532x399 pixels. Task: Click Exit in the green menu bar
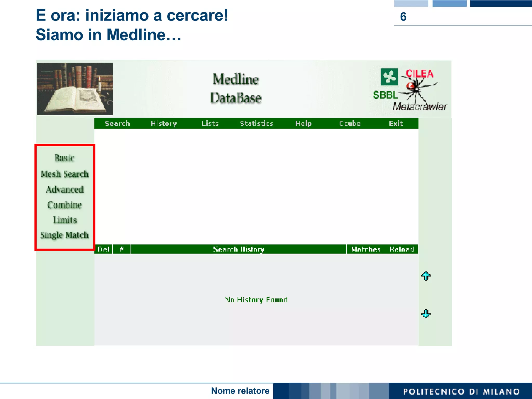click(x=396, y=123)
